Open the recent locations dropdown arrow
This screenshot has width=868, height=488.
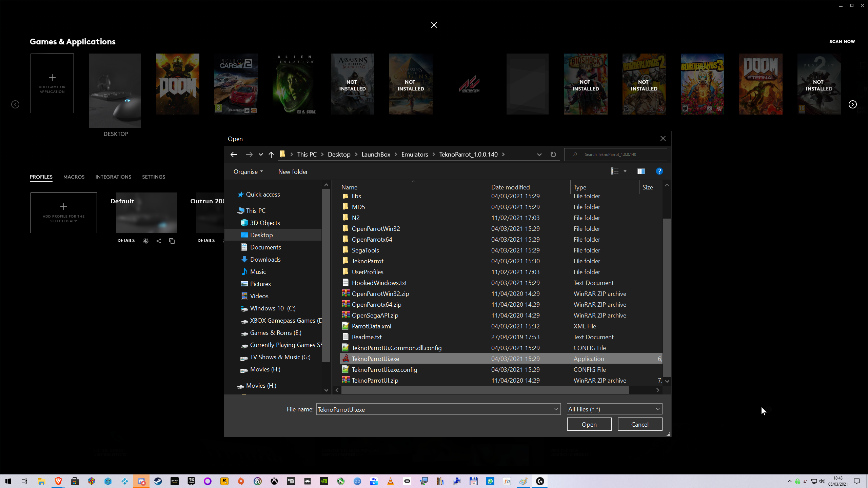coord(261,155)
